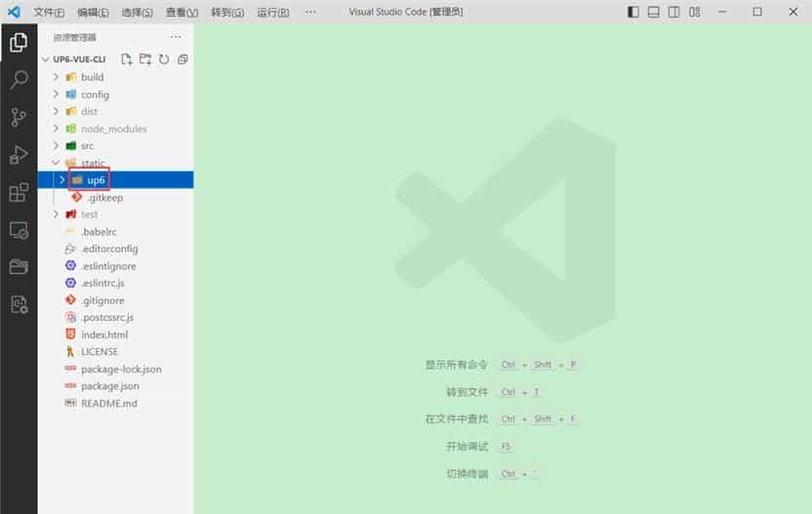Image resolution: width=812 pixels, height=514 pixels.
Task: Click the New File icon in explorer header
Action: [x=126, y=59]
